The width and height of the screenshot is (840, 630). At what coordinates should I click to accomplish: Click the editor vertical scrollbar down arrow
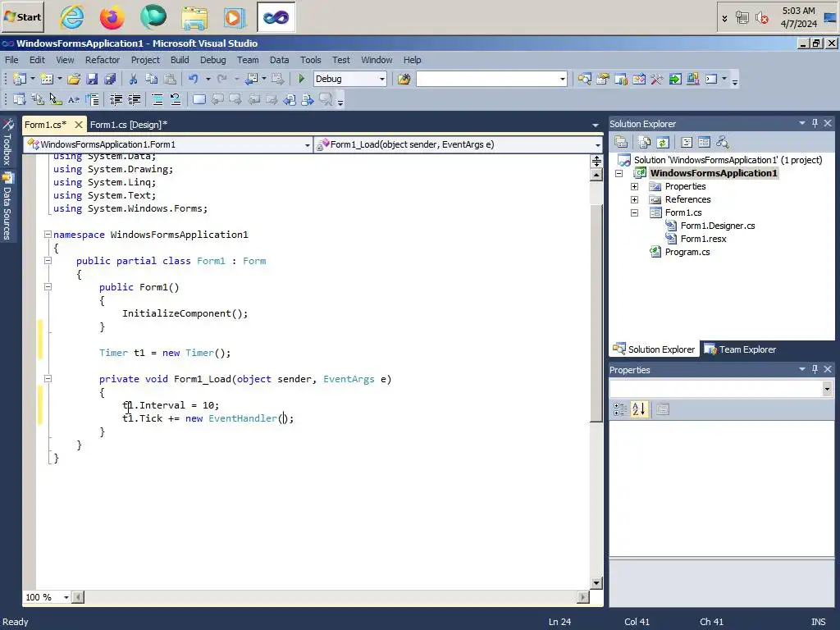pos(596,583)
